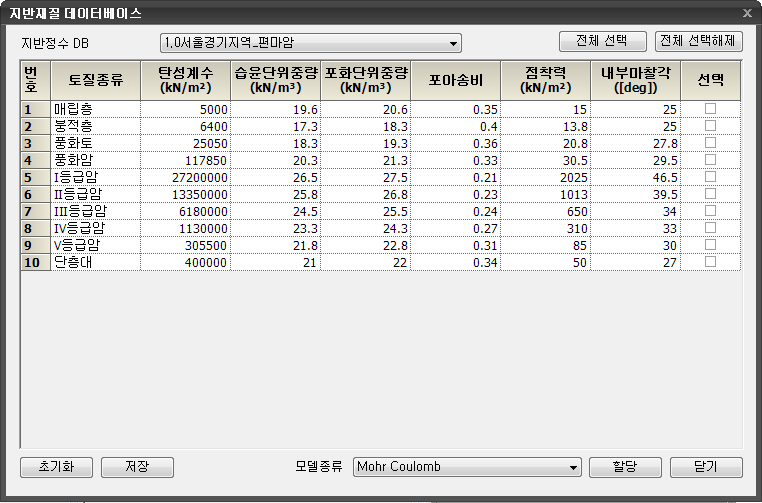Viewport: 762px width, 503px height.
Task: Click the 닫기 close button
Action: coord(706,467)
